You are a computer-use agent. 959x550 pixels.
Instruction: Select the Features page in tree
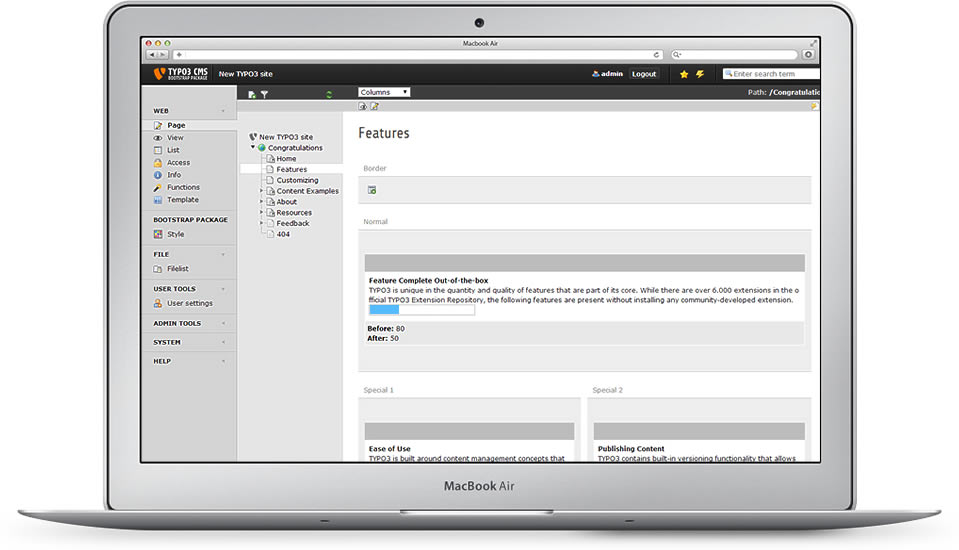click(292, 169)
